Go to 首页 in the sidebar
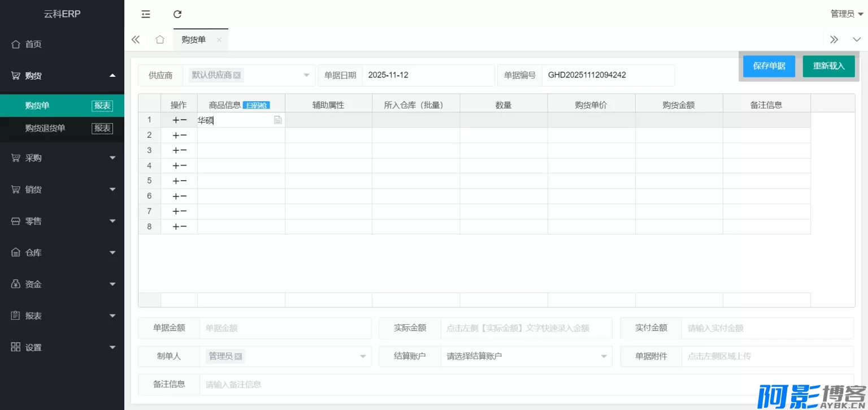 tap(34, 44)
